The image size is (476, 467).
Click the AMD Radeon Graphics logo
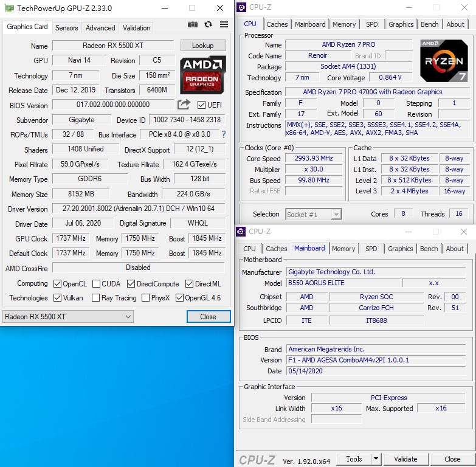(x=203, y=74)
